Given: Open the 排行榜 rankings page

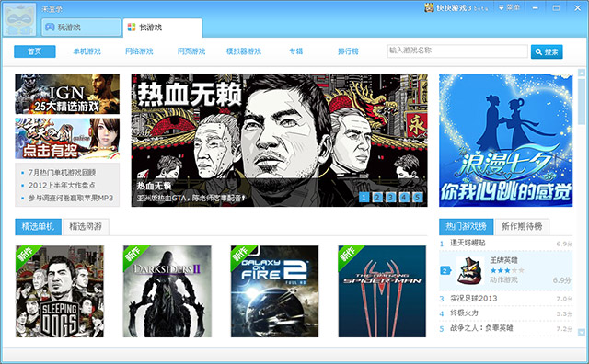Looking at the screenshot, I should coord(348,51).
